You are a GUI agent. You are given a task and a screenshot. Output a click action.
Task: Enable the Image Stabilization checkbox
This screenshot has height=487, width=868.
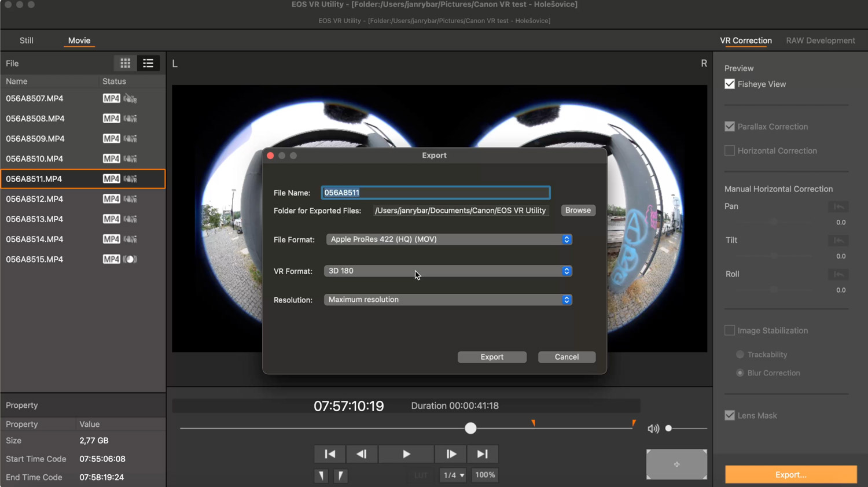coord(730,330)
